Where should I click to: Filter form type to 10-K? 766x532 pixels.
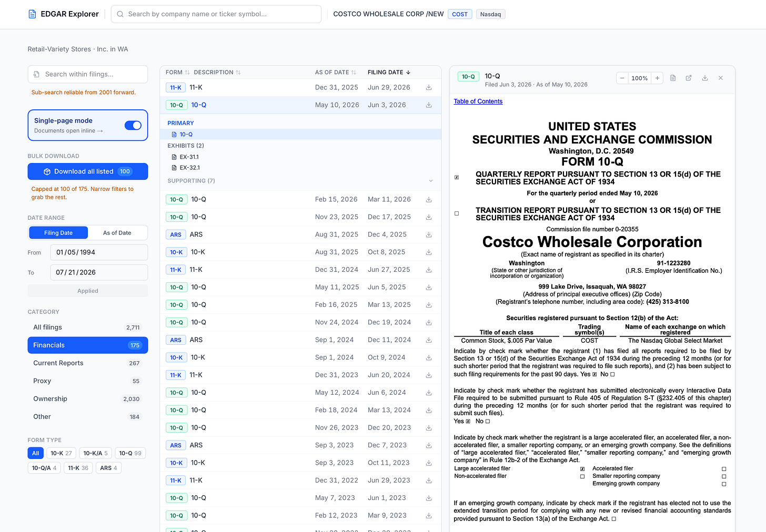click(61, 453)
